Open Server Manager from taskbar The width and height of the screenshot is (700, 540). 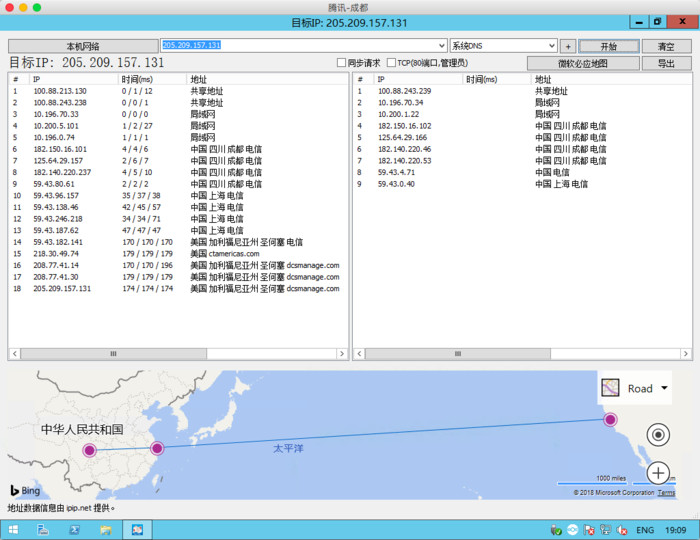coord(43,530)
